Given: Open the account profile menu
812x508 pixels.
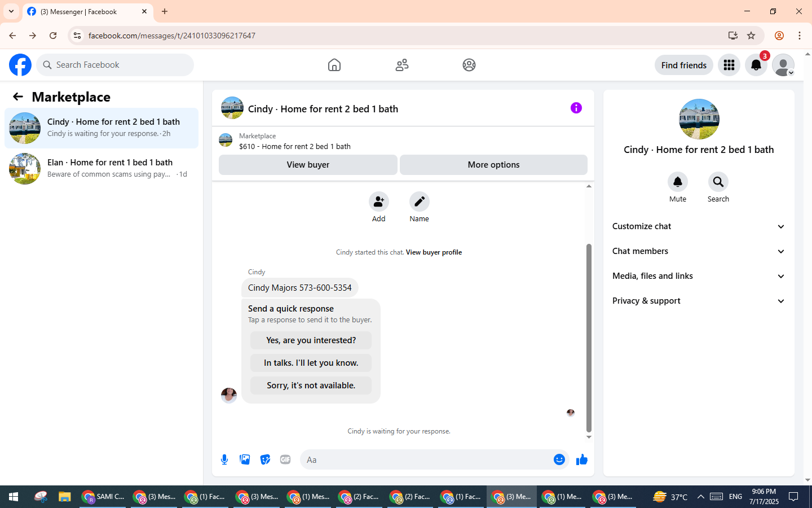Looking at the screenshot, I should pyautogui.click(x=783, y=65).
